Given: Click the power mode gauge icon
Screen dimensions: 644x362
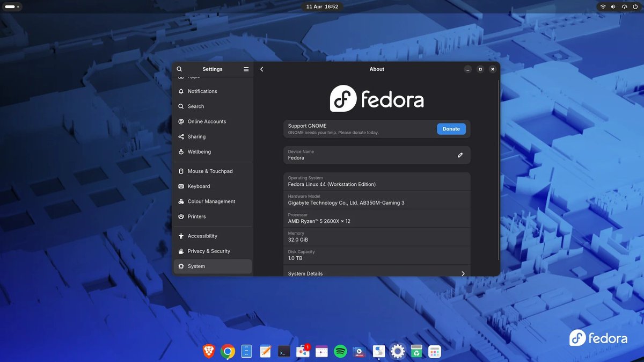Looking at the screenshot, I should 624,6.
